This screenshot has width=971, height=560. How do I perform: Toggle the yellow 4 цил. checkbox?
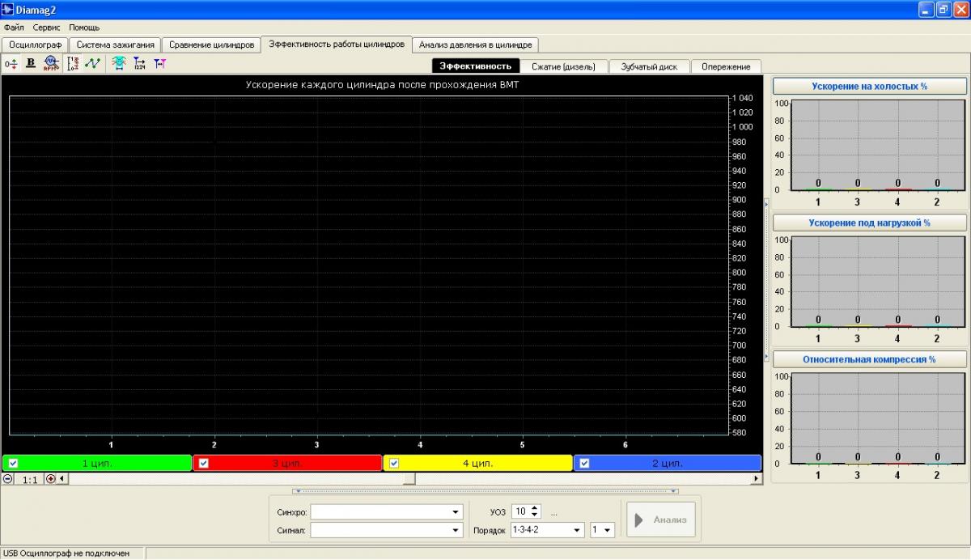[x=395, y=463]
